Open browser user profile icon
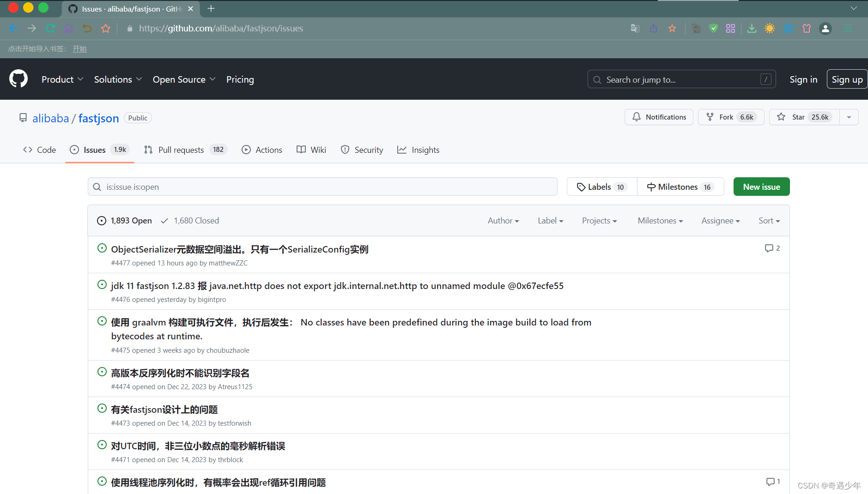Image resolution: width=868 pixels, height=494 pixels. point(826,28)
